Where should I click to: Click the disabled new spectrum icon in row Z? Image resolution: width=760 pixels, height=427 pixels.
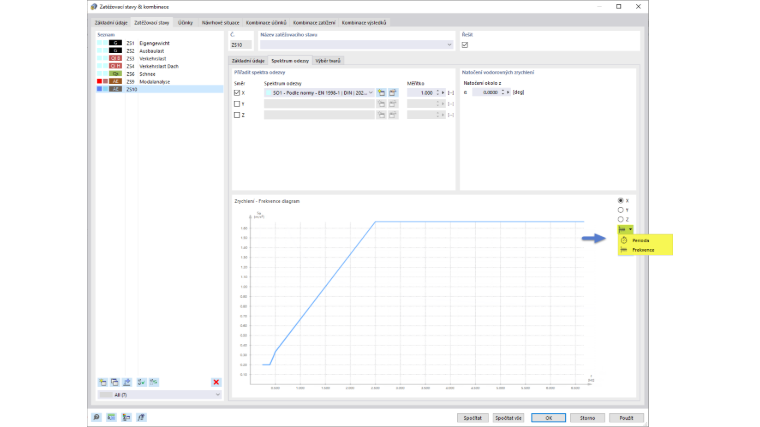(381, 115)
